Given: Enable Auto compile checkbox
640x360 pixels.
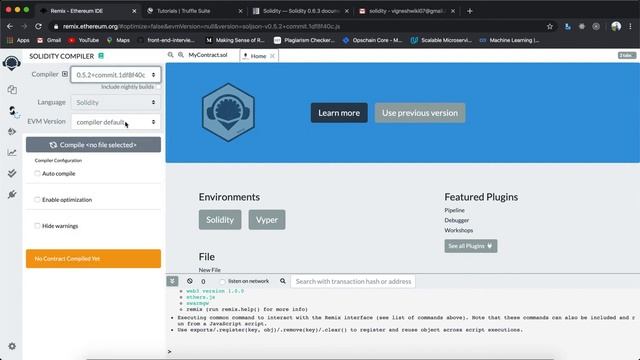Looking at the screenshot, I should coord(37,173).
